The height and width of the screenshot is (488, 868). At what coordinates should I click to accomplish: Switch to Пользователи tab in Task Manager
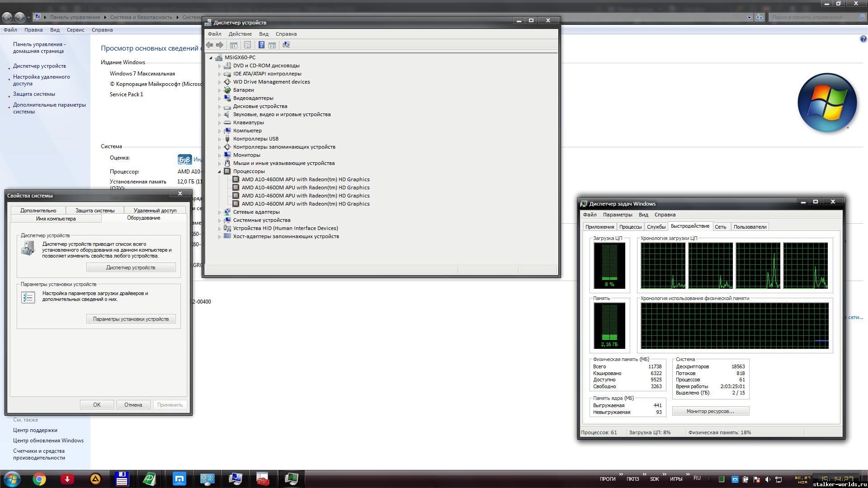tap(750, 227)
